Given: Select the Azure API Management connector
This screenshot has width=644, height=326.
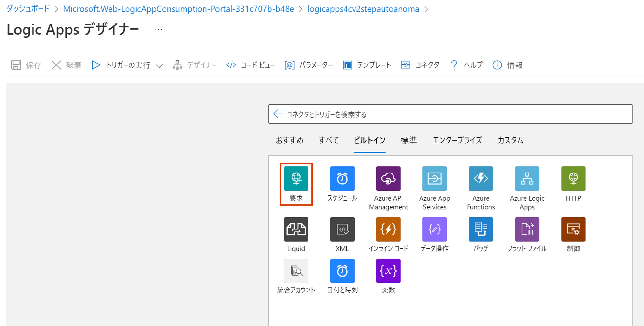Looking at the screenshot, I should 388,178.
